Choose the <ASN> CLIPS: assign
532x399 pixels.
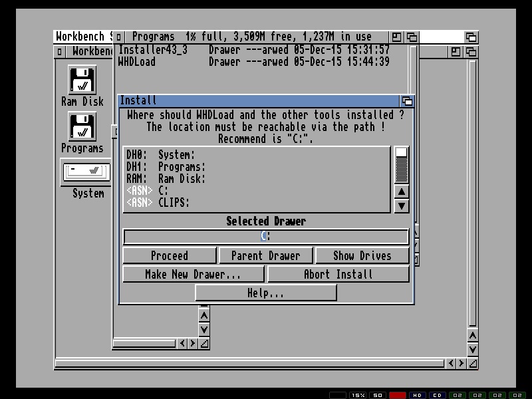click(x=257, y=203)
